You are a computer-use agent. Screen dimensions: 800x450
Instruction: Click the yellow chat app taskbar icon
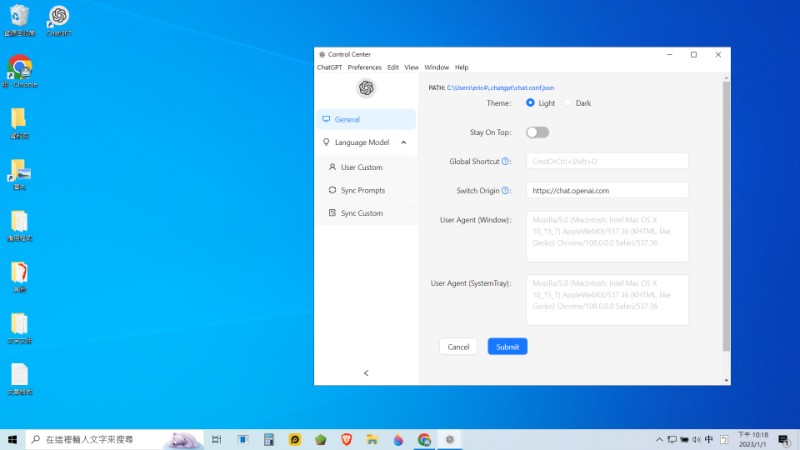[x=295, y=439]
